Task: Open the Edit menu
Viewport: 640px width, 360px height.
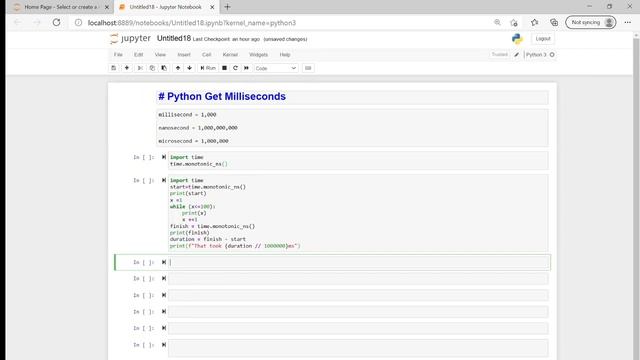Action: 138,55
